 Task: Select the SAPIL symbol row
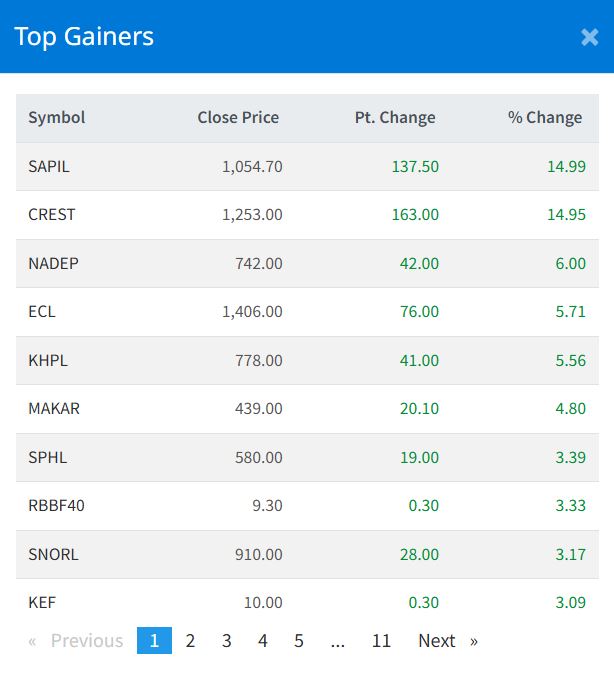coord(307,166)
